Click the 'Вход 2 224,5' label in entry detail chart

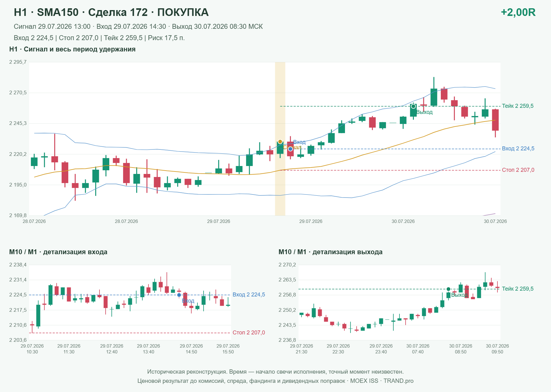249,295
